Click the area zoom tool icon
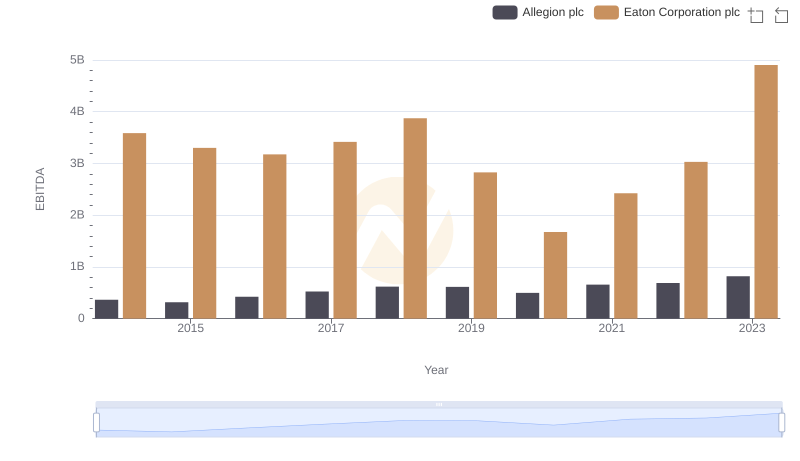Screen dimensions: 800x461 (756, 15)
